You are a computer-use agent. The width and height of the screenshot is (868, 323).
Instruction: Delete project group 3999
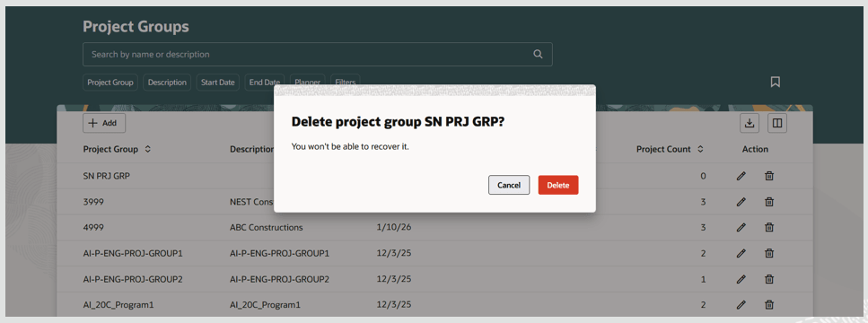tap(769, 202)
